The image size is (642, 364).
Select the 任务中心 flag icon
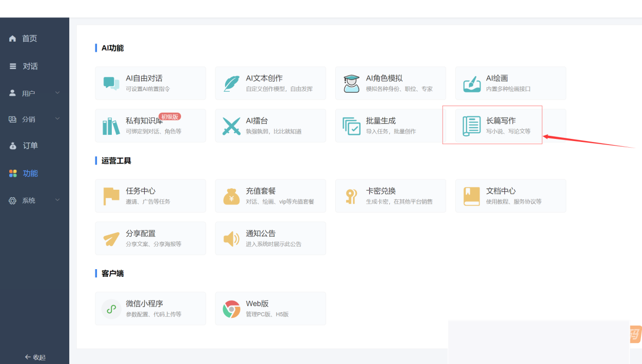coord(112,196)
